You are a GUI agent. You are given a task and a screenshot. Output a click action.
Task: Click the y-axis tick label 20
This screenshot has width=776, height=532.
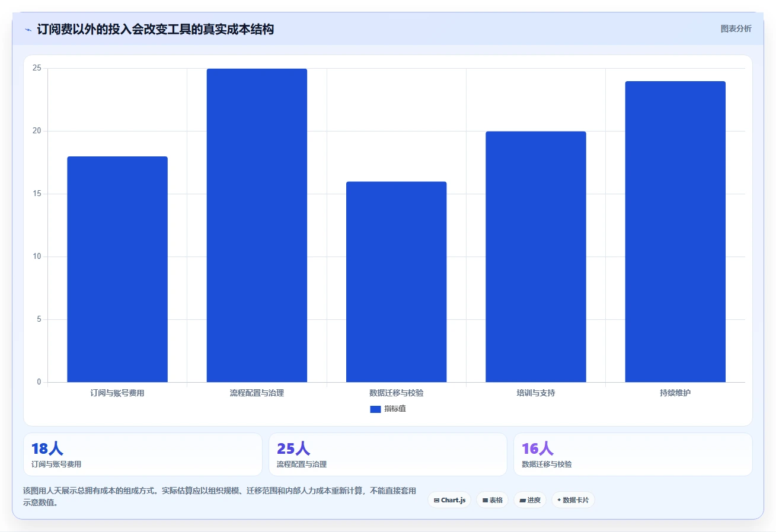tap(37, 131)
